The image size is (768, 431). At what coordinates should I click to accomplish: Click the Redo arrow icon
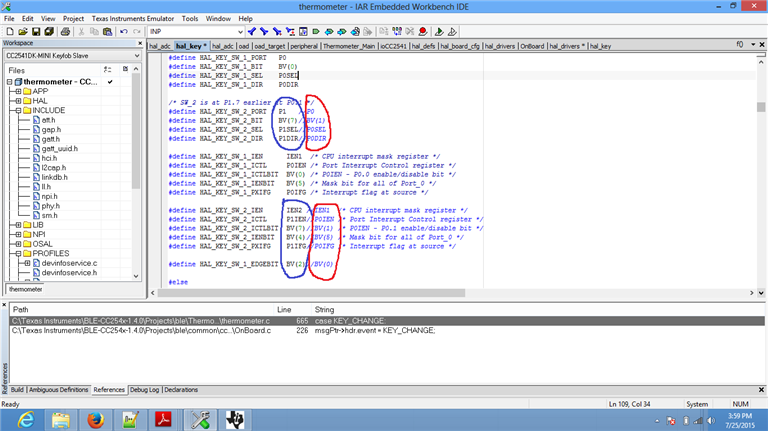(137, 32)
